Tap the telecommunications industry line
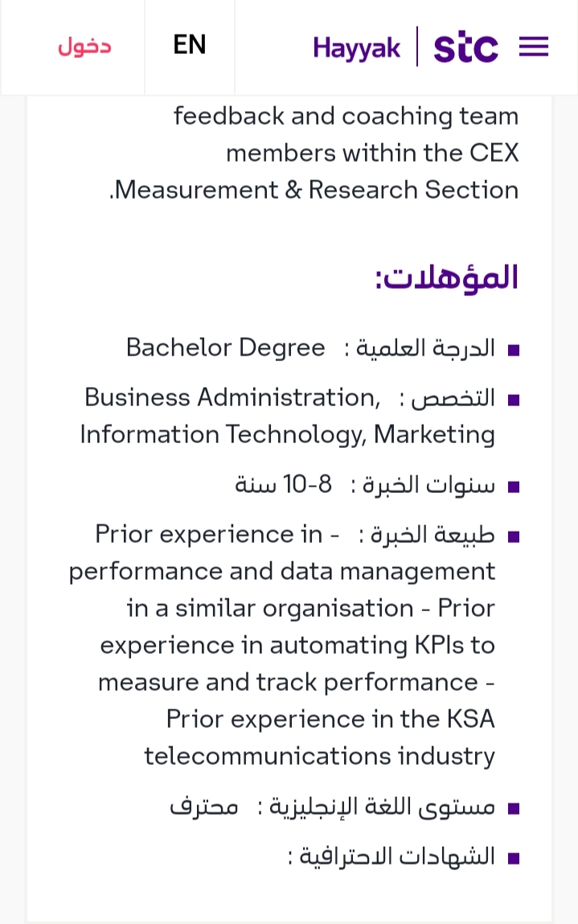 point(319,756)
